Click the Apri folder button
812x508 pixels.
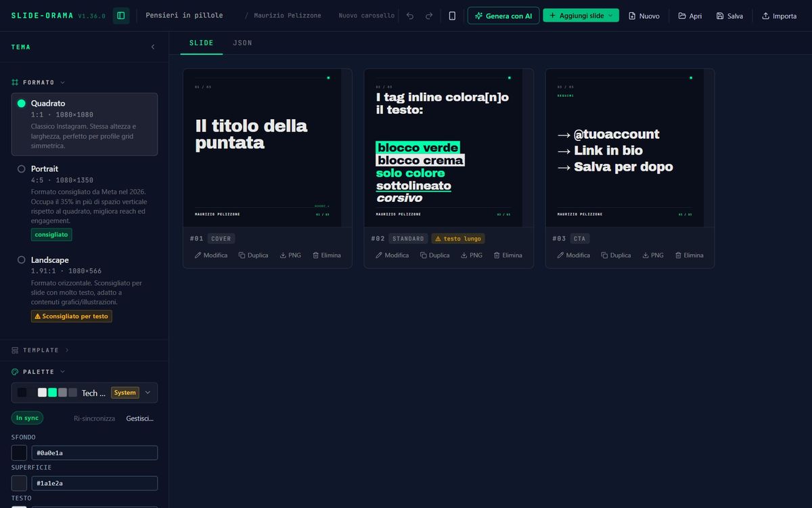690,16
